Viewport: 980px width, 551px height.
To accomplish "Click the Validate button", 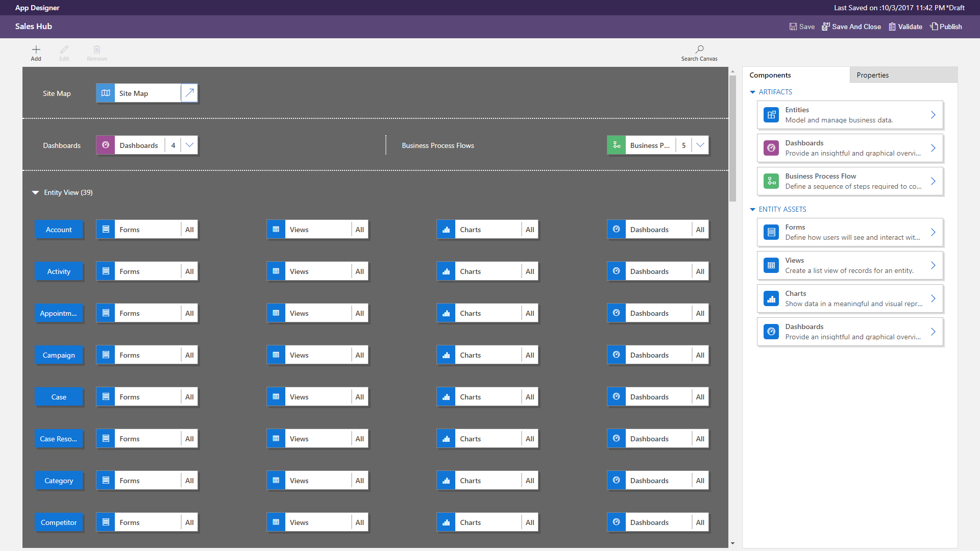I will point(905,27).
